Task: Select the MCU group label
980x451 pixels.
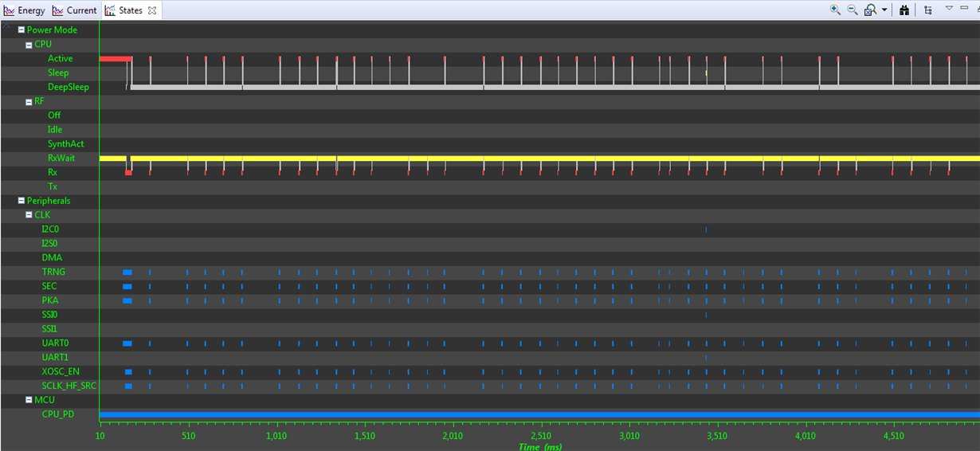Action: click(x=43, y=400)
